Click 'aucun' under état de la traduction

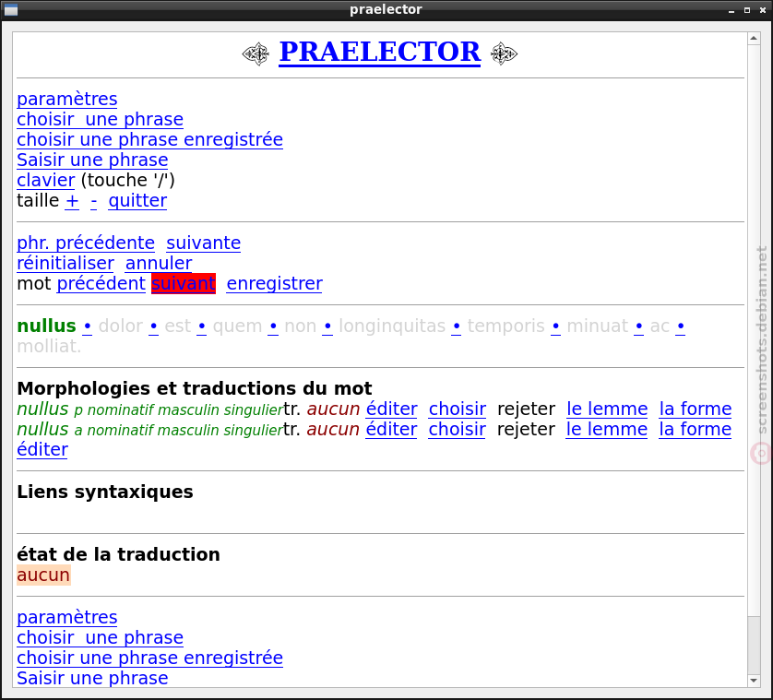click(43, 575)
